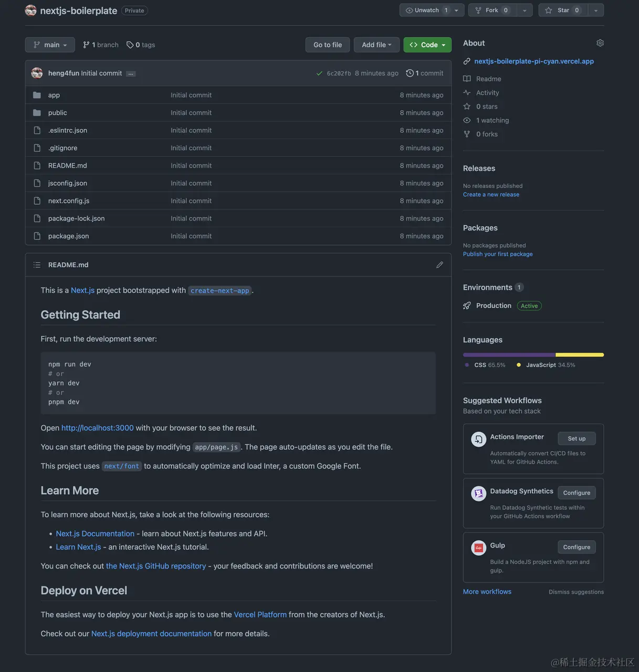
Task: Click the Activity pulse icon
Action: (x=467, y=92)
